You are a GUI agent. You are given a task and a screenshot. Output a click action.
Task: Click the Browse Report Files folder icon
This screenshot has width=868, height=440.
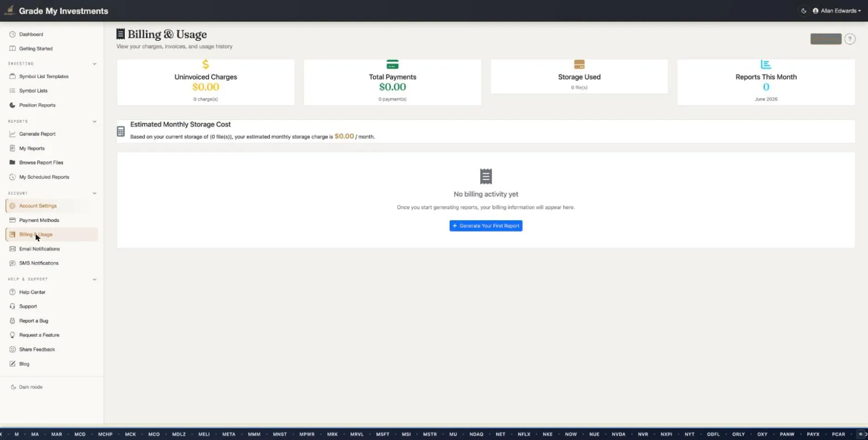click(12, 163)
